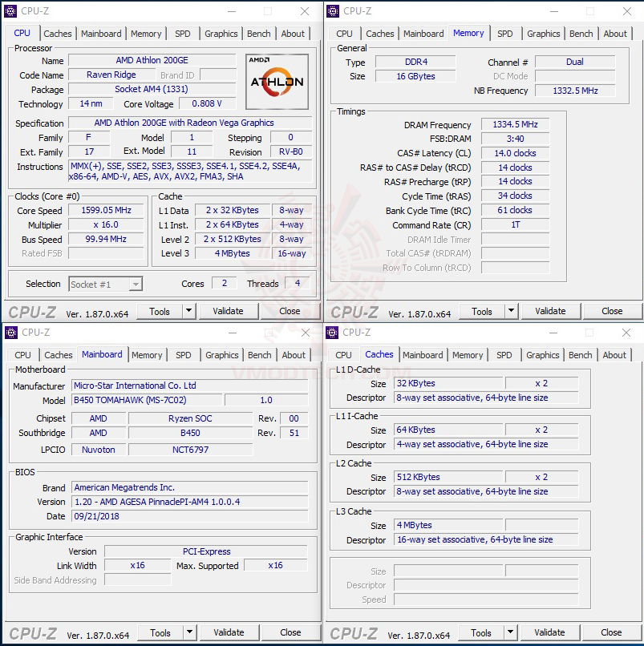Screen dimensions: 644x646
Task: Click CPU-Z app icon in top-left CPU window
Action: tap(10, 11)
